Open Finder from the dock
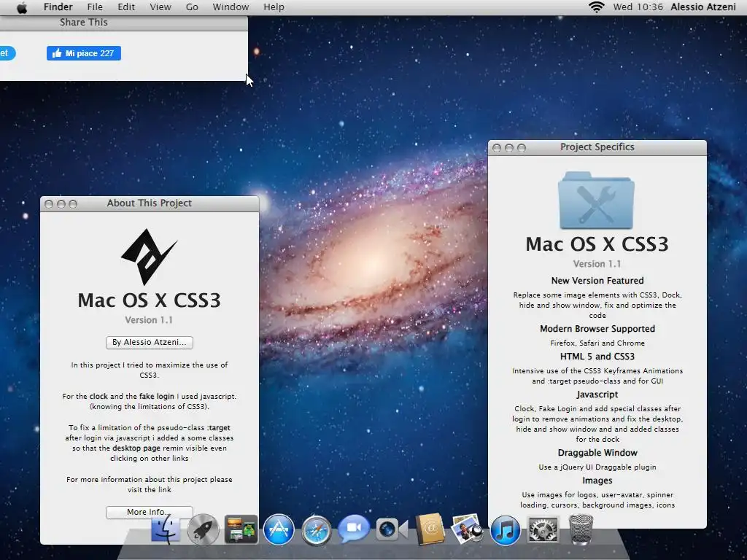Viewport: 747px width, 560px height. click(x=166, y=529)
